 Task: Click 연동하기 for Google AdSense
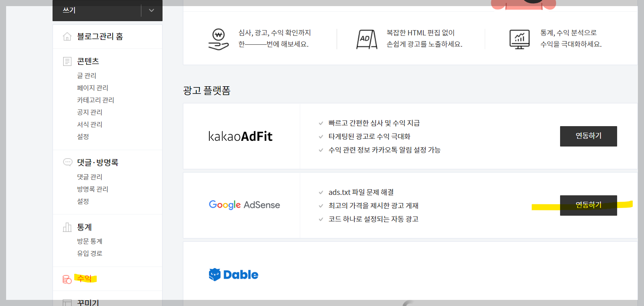click(589, 205)
